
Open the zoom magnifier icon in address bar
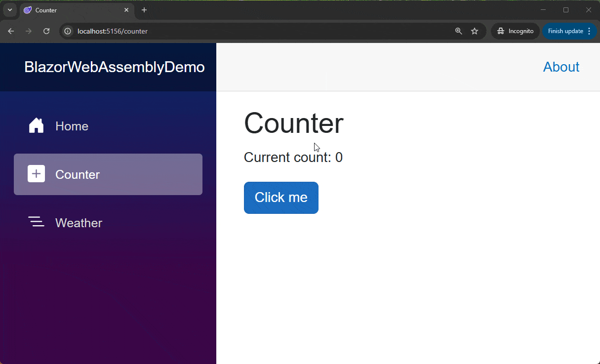coord(459,31)
